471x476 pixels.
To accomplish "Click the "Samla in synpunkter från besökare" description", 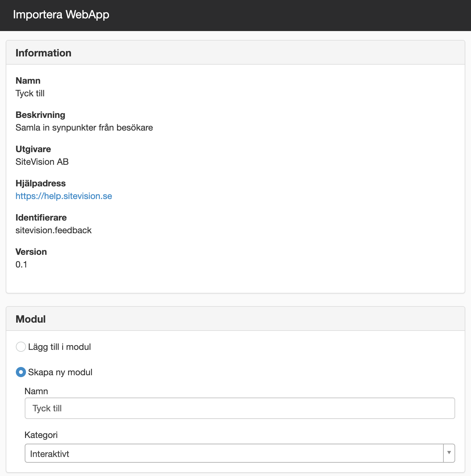I will [x=84, y=128].
